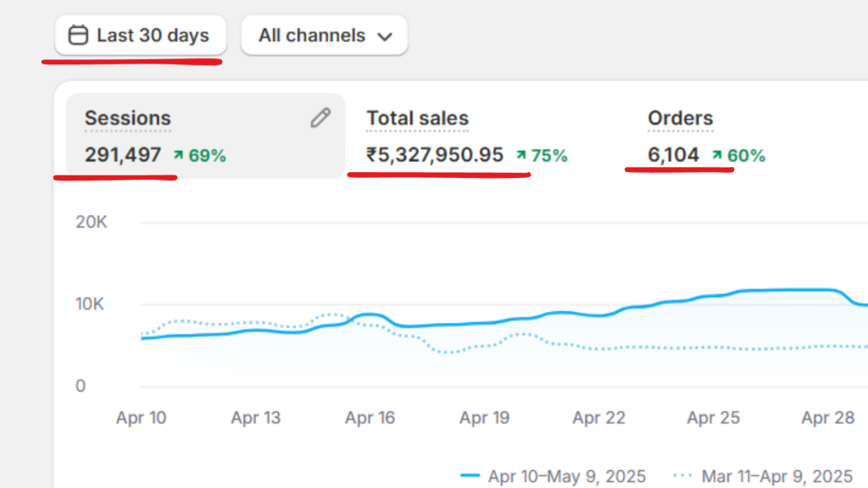Click the Apr 16 x-axis label
Screen dimensions: 868x488
[370, 418]
